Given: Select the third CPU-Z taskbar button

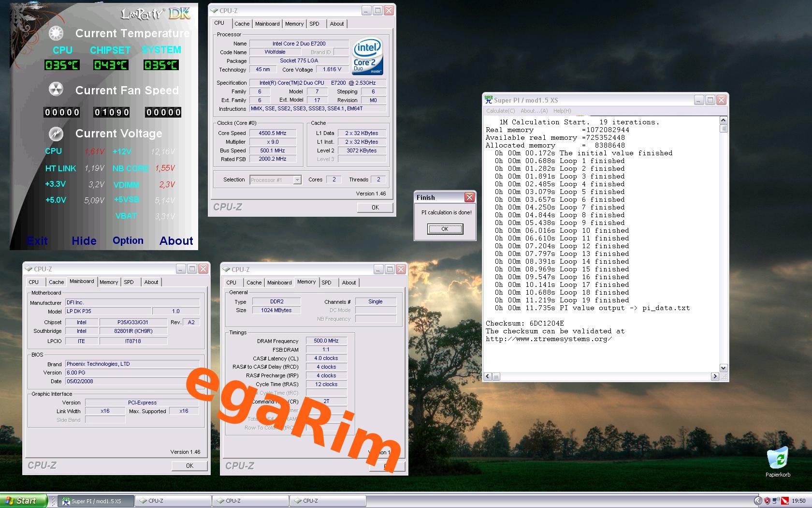Looking at the screenshot, I should 328,501.
